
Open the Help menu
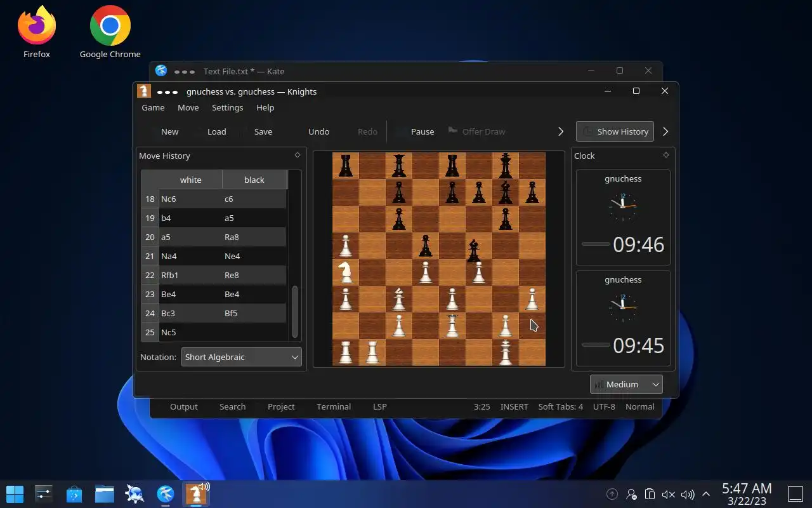click(265, 107)
